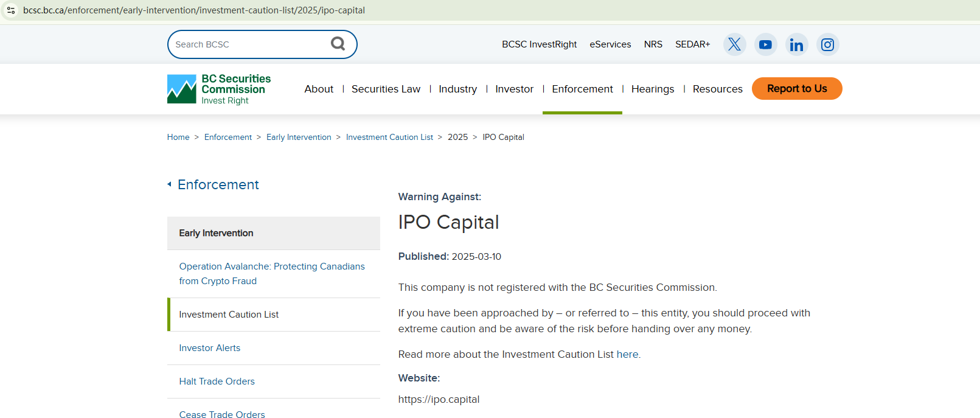Click the back arrow beside Enforcement heading
Image resolution: width=980 pixels, height=418 pixels.
[x=169, y=184]
